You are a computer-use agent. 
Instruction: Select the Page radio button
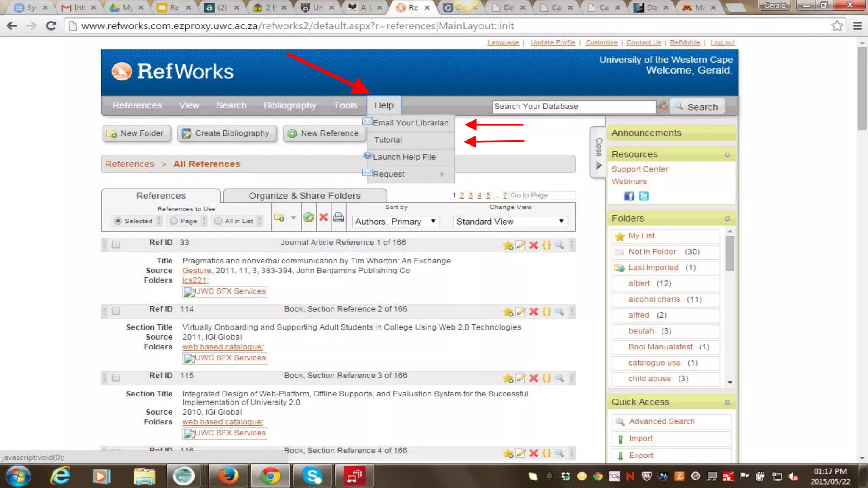173,221
